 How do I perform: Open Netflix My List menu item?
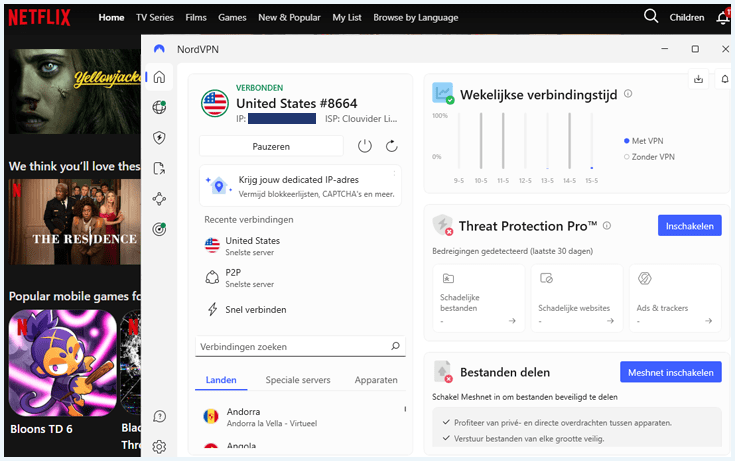[x=347, y=17]
